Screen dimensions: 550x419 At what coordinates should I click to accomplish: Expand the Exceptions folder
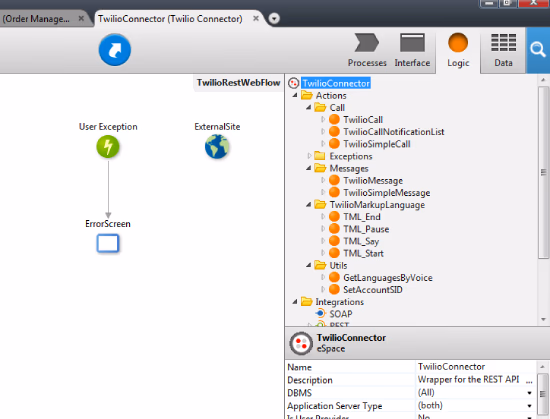(309, 156)
